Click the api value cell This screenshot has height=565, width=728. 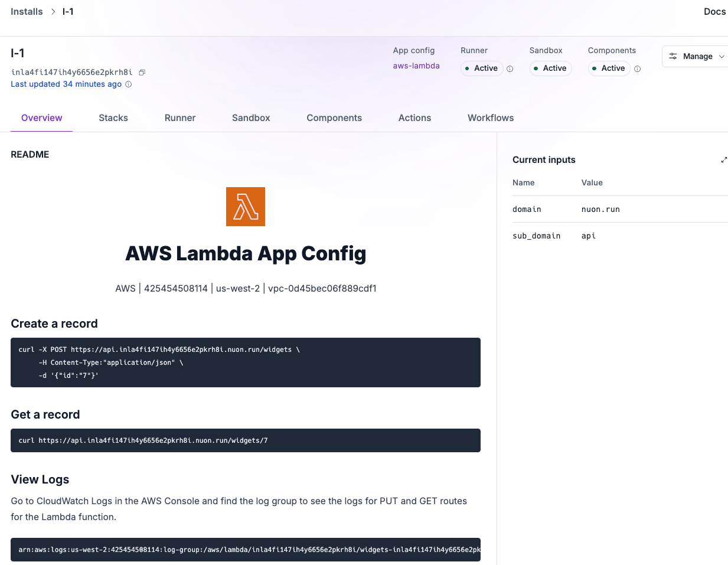pos(589,236)
